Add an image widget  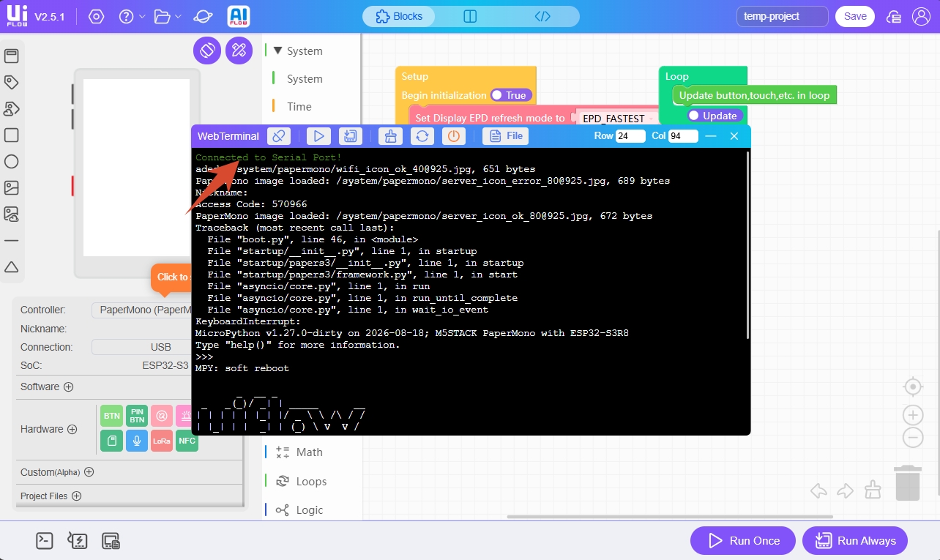coord(11,188)
